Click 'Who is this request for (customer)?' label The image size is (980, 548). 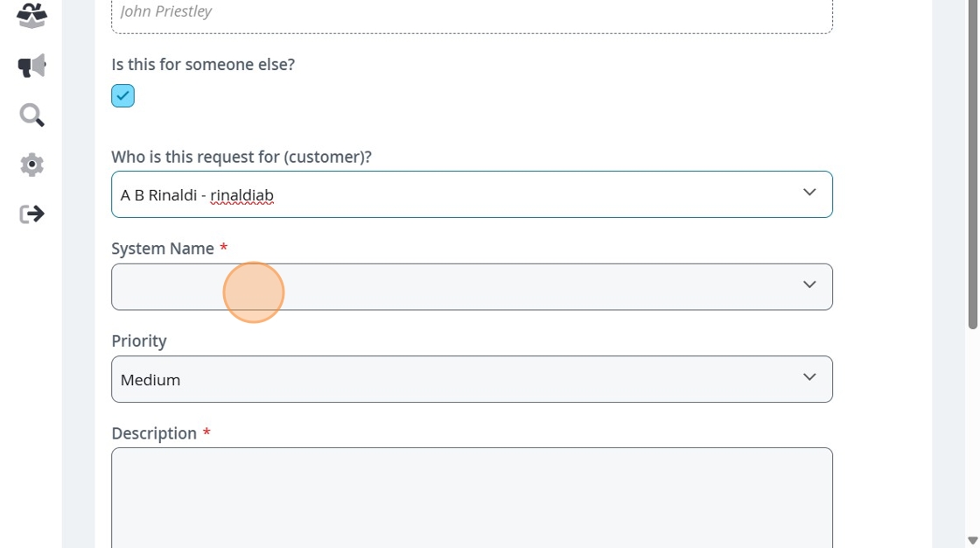point(241,158)
